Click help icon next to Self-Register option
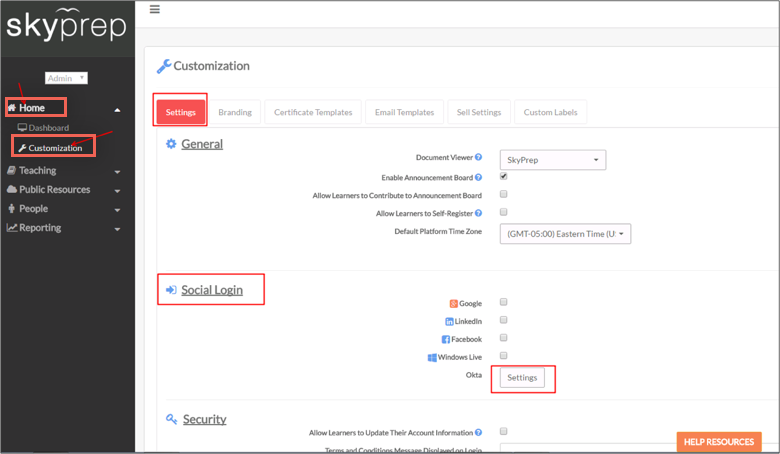Viewport: 780px width, 454px height. coord(478,213)
